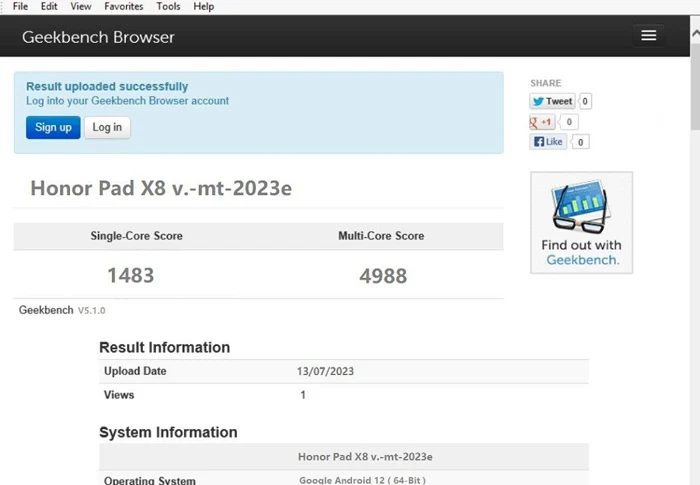Click the Views count value 1

tap(303, 395)
